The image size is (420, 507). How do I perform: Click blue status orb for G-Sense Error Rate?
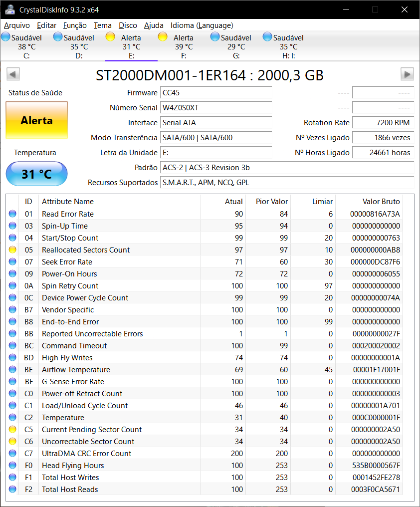tap(12, 382)
